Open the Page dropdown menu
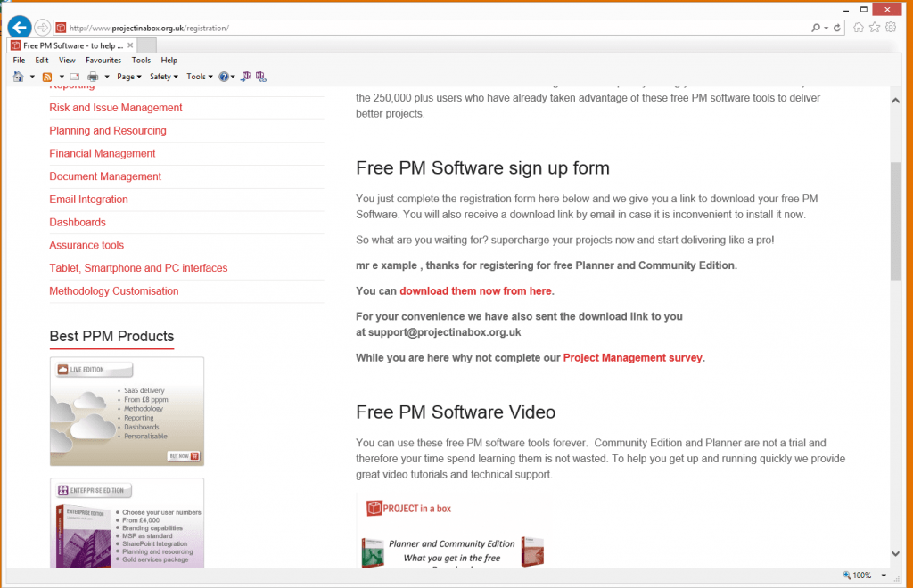 [x=128, y=77]
